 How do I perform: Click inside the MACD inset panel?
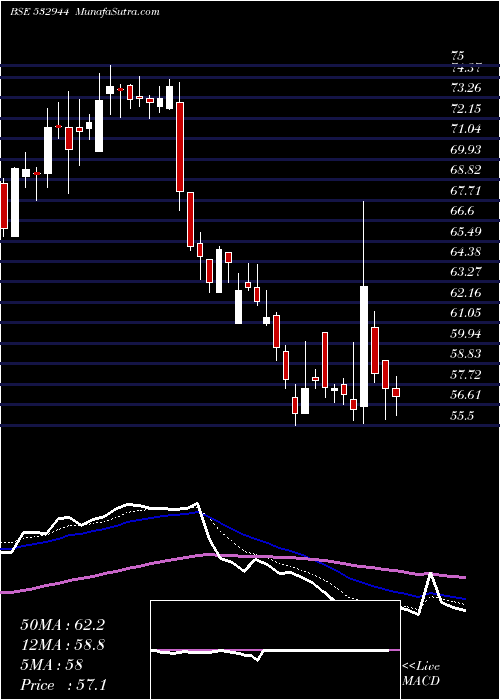(x=275, y=650)
